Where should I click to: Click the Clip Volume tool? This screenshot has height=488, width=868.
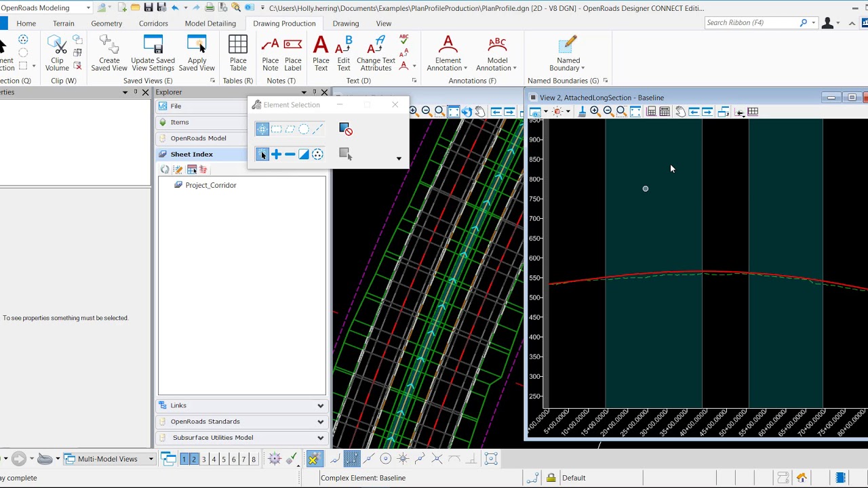57,53
